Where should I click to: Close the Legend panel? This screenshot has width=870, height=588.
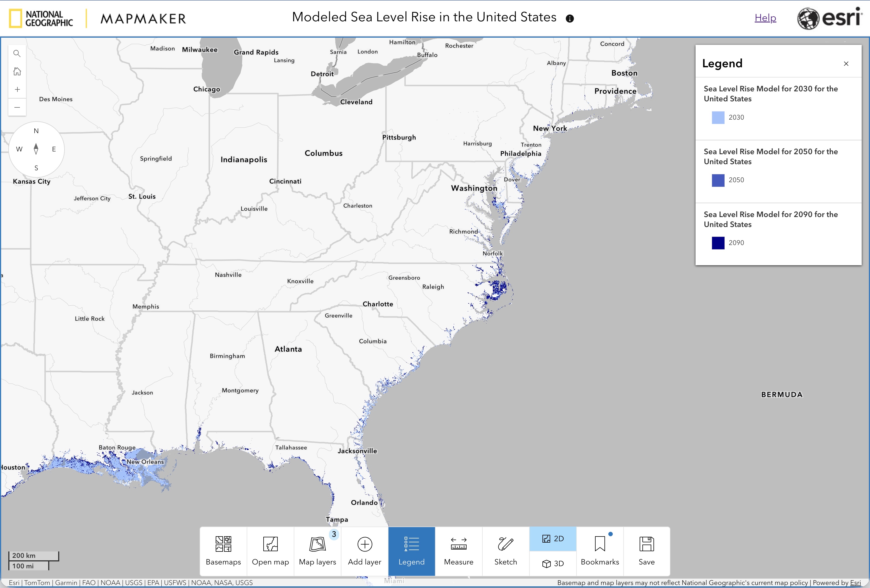point(846,64)
